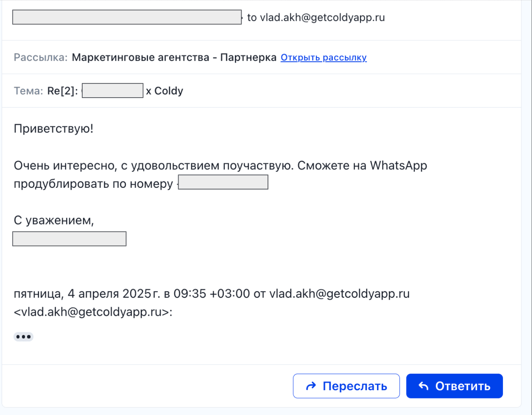Click the forward arrow icon on Переслать
The image size is (532, 415).
(x=311, y=386)
